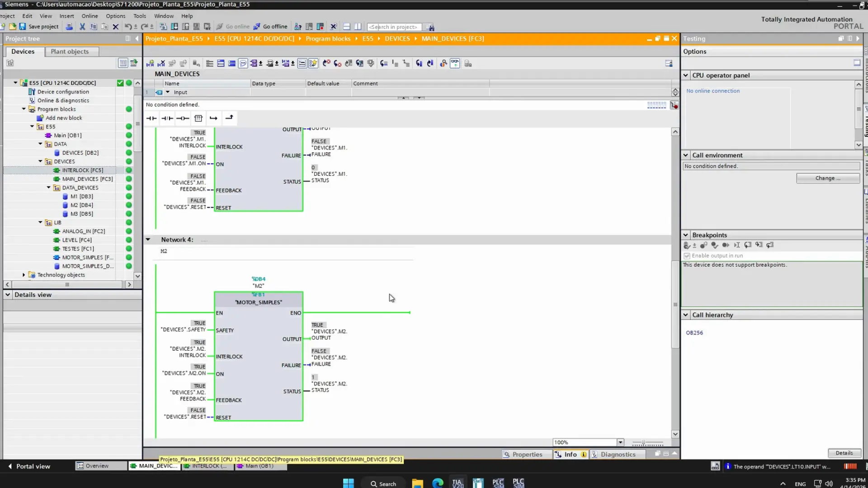The height and width of the screenshot is (488, 868).
Task: Collapse Network 4 in the editor
Action: coord(148,239)
